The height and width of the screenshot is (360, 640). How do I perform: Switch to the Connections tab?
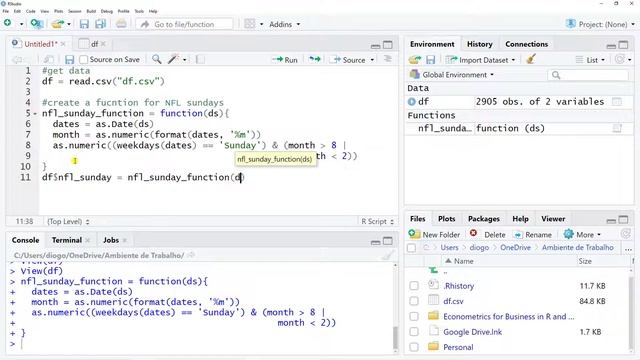coord(527,44)
